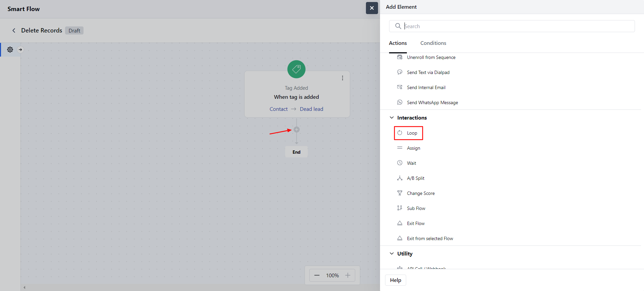Click the WhatsApp message icon
Screen dimensions: 644x291
pyautogui.click(x=400, y=102)
